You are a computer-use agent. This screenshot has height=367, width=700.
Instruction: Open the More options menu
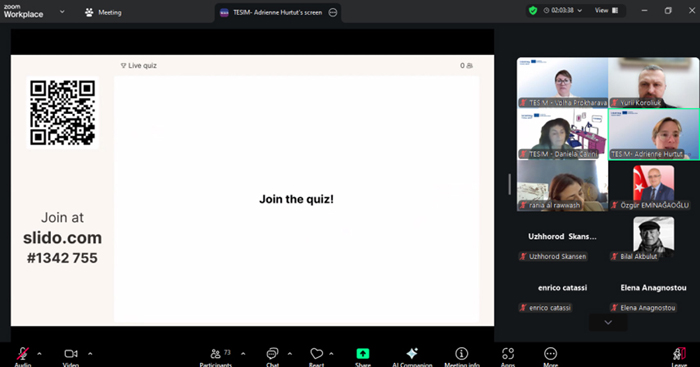click(550, 354)
